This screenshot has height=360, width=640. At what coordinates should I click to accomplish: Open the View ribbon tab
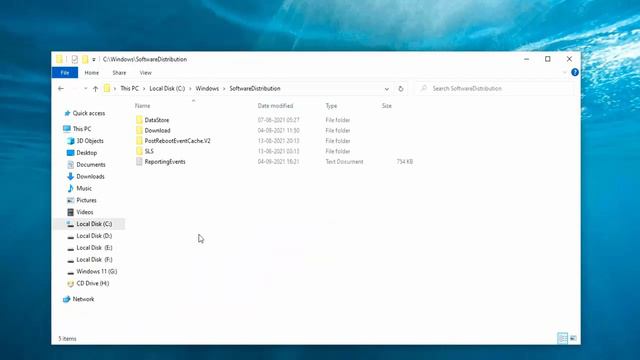(146, 73)
